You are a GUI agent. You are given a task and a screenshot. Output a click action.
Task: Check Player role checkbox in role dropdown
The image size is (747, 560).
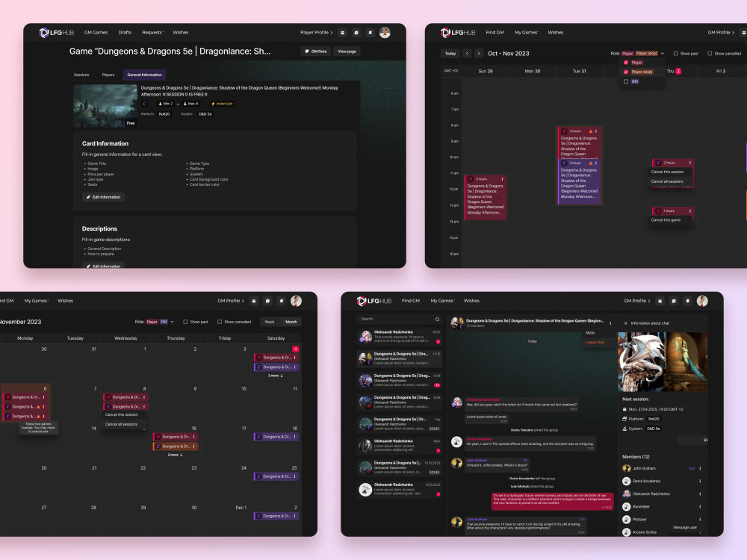[x=626, y=63]
